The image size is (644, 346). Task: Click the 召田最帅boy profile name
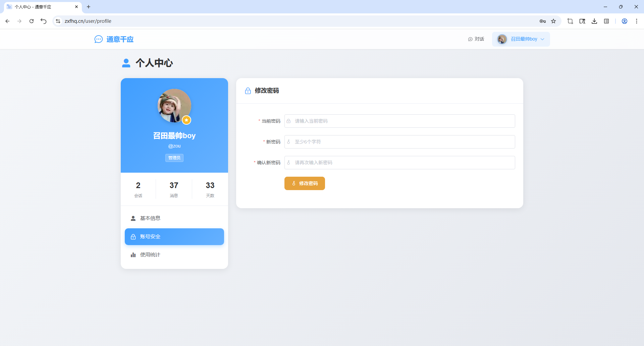tap(174, 136)
